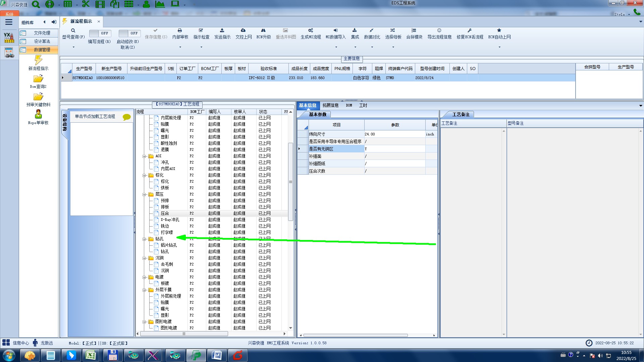Collapse the 钻孔 tree folder

pyautogui.click(x=144, y=239)
